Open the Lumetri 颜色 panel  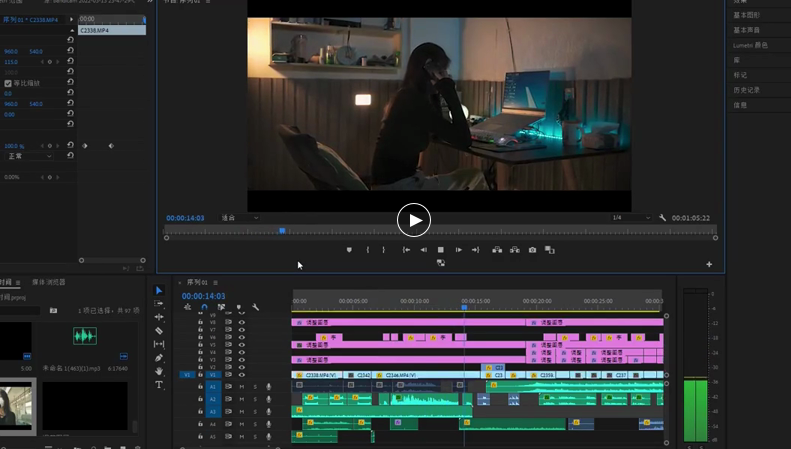pyautogui.click(x=751, y=45)
